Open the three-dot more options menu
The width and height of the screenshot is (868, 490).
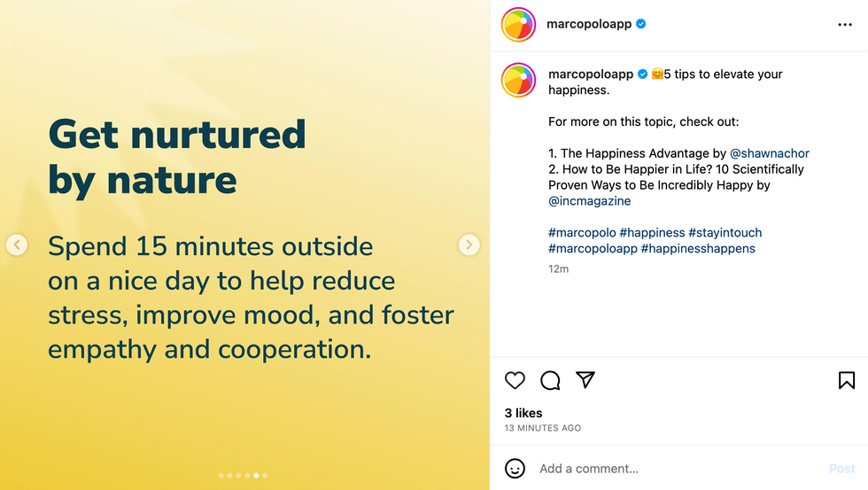844,25
